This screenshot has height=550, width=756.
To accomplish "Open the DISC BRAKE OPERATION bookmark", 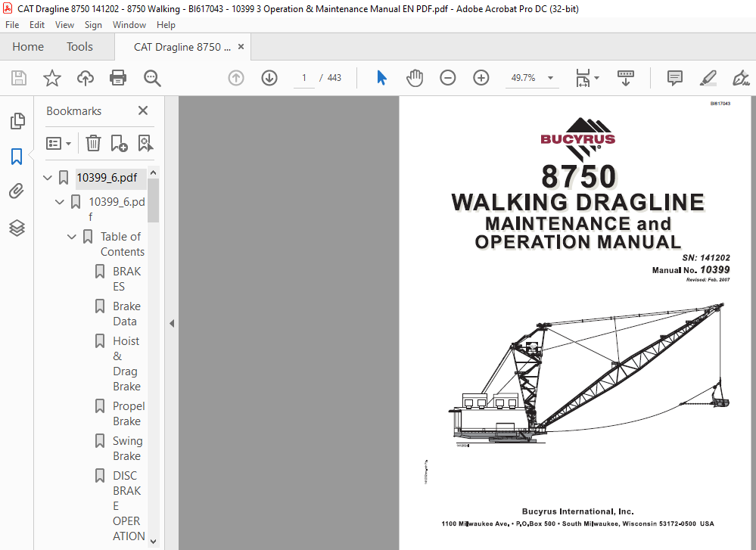I will pos(128,505).
